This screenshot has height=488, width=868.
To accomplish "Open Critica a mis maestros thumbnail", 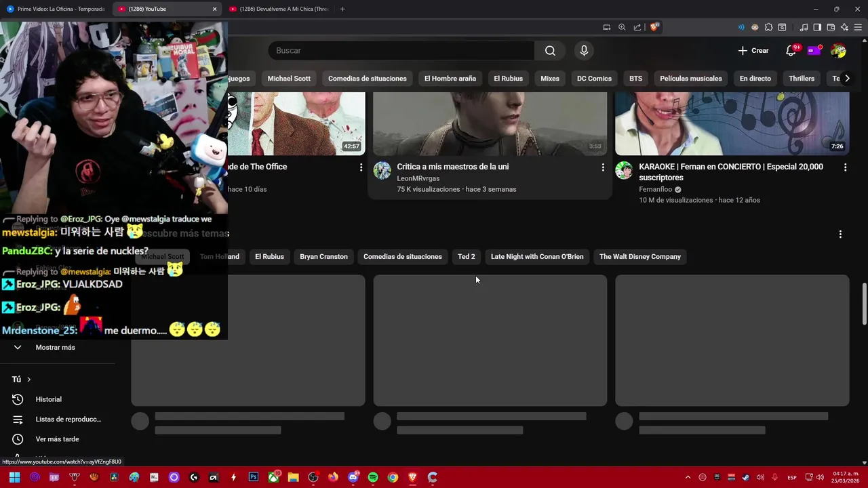I will 490,123.
